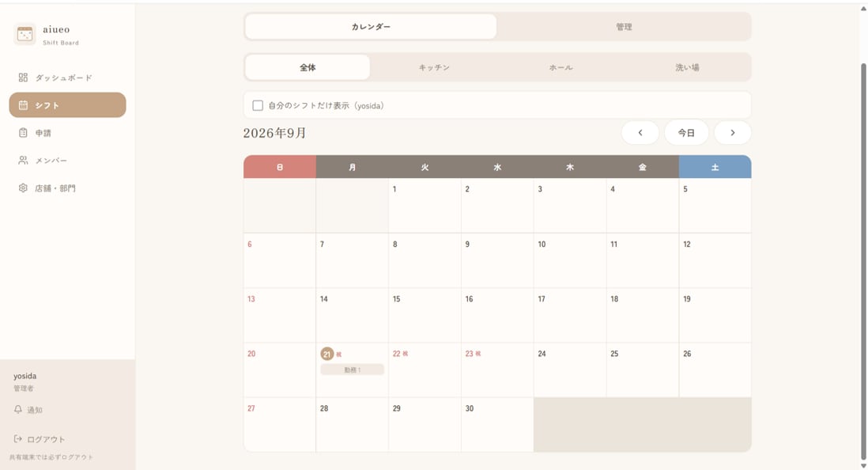Switch to the カレンダー tab
The height and width of the screenshot is (470, 868).
(x=370, y=27)
